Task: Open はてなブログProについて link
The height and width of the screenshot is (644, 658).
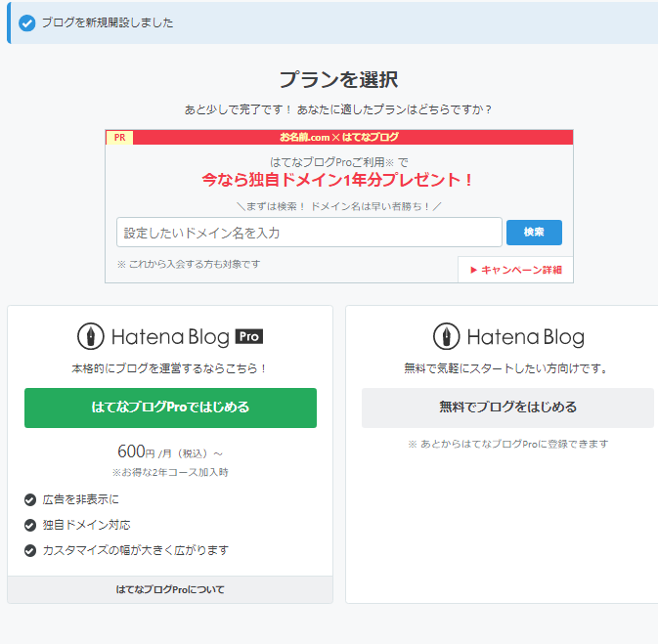Action: 170,589
